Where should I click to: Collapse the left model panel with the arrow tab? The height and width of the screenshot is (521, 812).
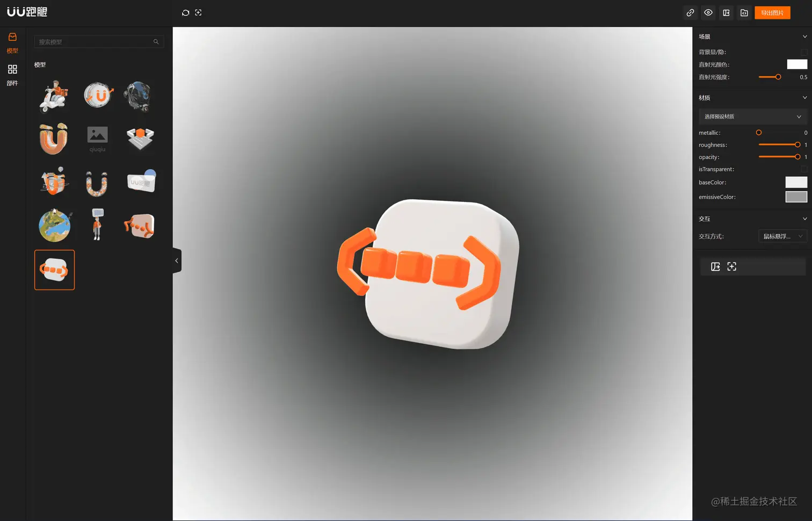click(x=176, y=260)
